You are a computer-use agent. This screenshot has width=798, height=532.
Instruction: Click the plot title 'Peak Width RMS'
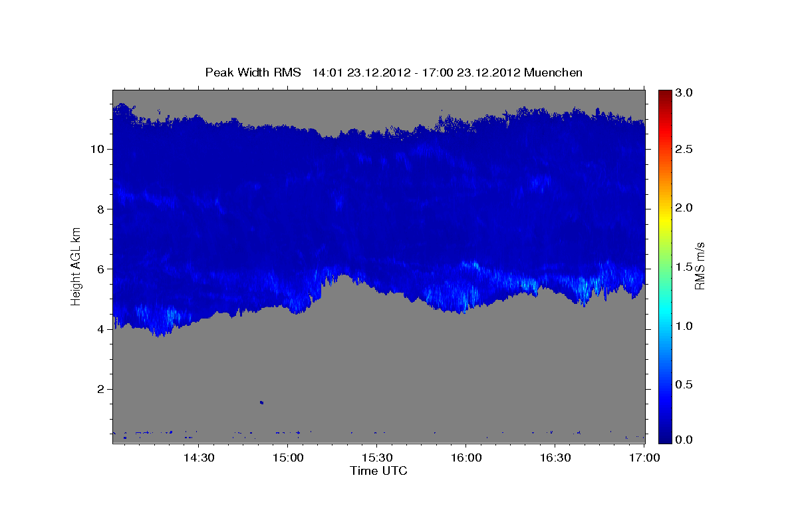pos(253,72)
